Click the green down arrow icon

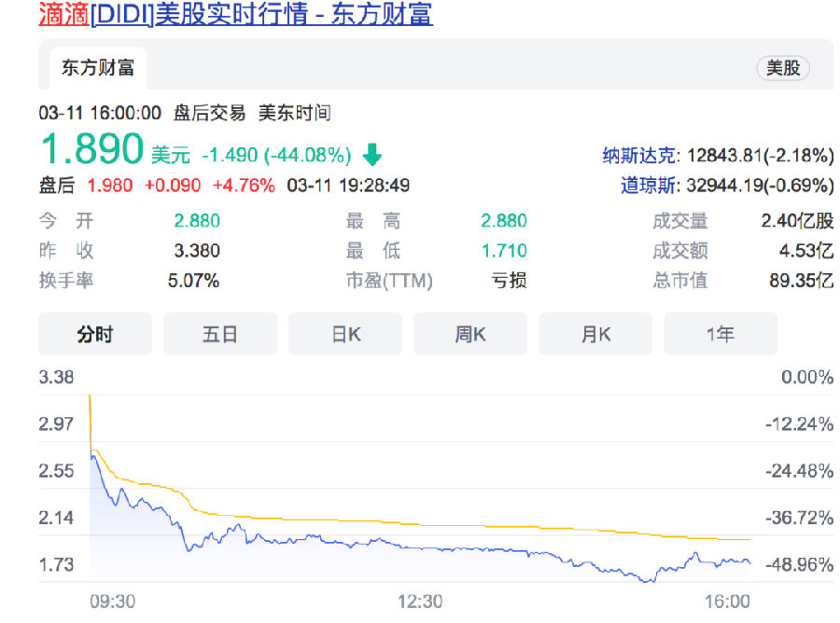coord(373,154)
